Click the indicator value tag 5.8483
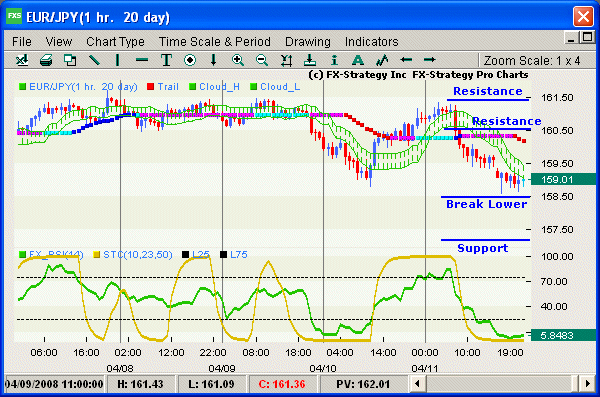600x397 pixels. coord(563,335)
